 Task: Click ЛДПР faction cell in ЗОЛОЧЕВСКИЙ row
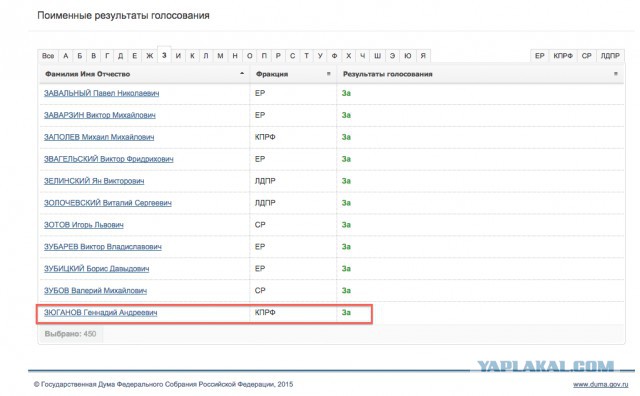265,203
